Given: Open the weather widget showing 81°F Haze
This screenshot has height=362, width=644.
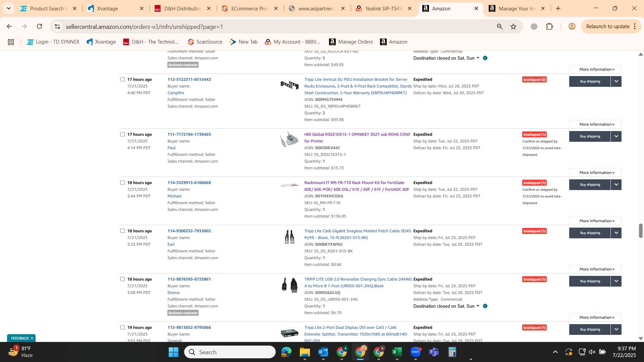Looking at the screenshot, I should (x=21, y=352).
